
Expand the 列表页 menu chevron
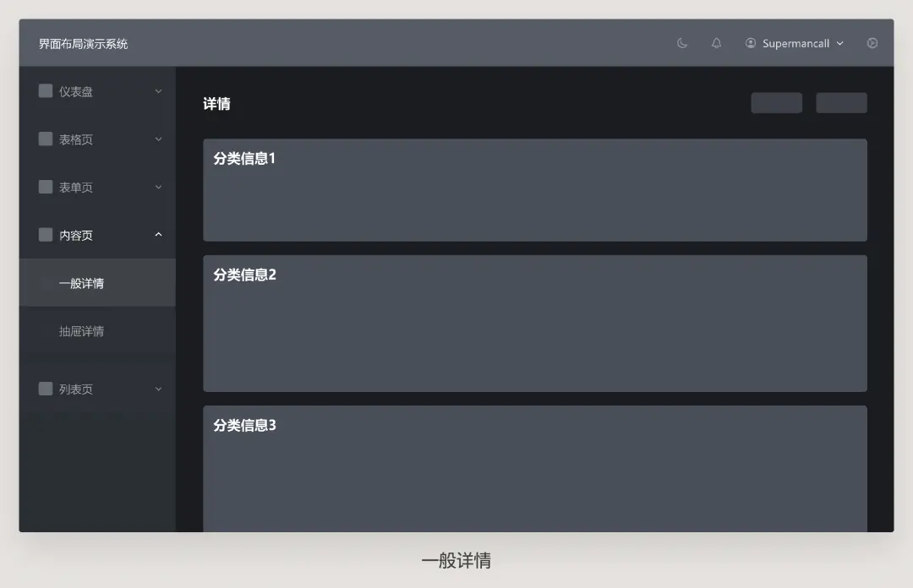(x=158, y=389)
